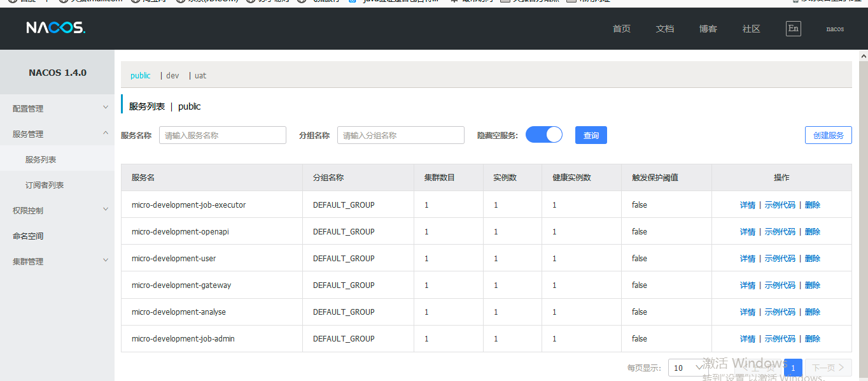Switch language with the En button
This screenshot has width=868, height=381.
(x=793, y=28)
